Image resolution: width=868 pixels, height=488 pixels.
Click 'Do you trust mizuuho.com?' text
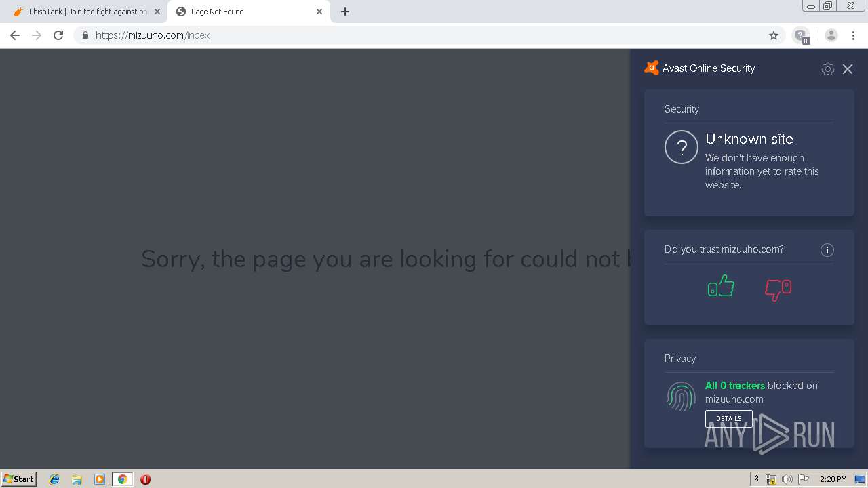point(724,249)
